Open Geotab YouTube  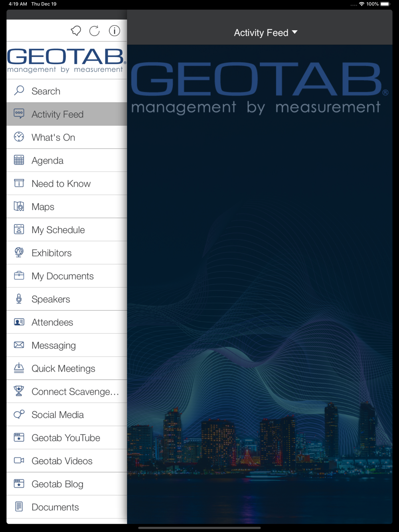click(x=67, y=438)
